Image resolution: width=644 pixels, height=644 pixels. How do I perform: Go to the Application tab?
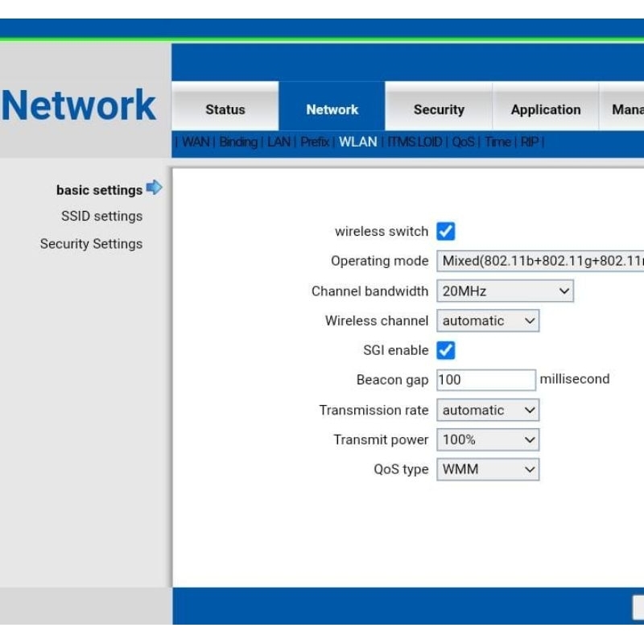[x=546, y=109]
